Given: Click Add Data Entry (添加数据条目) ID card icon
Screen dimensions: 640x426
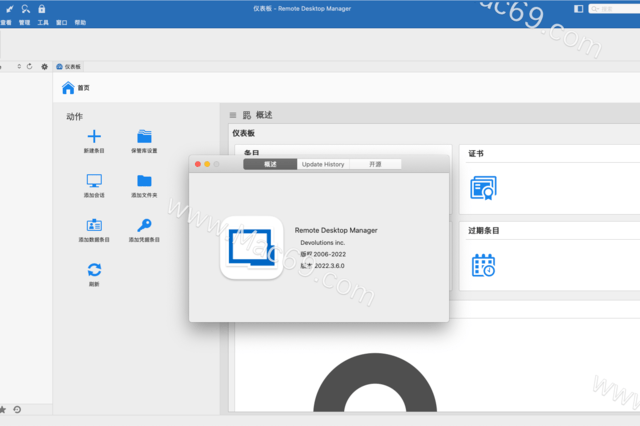Looking at the screenshot, I should point(94,225).
